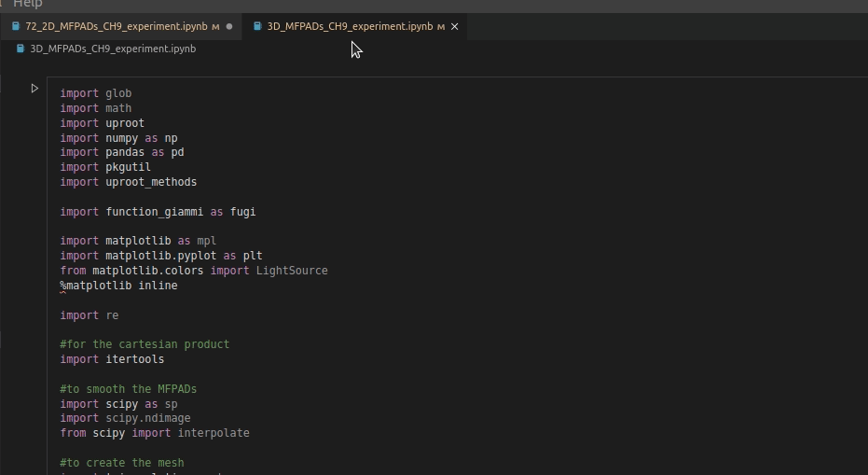The height and width of the screenshot is (475, 868).
Task: Click notebook file icon on 3D_MFPADs tab
Action: click(x=257, y=26)
